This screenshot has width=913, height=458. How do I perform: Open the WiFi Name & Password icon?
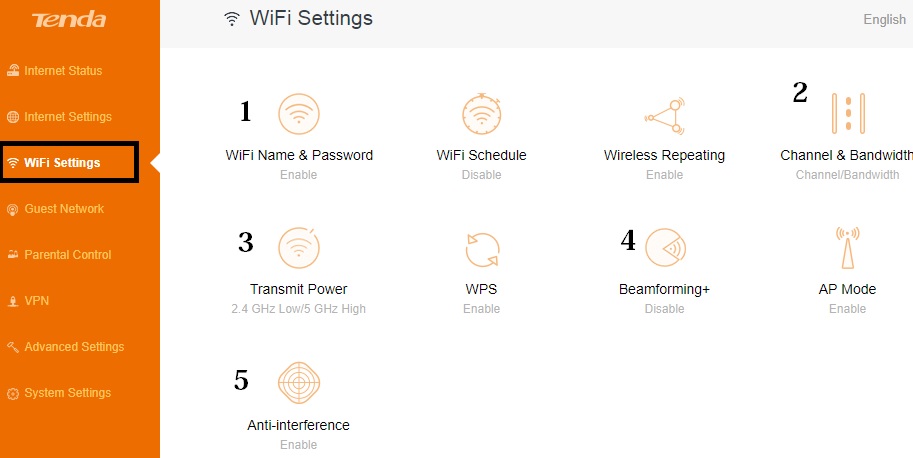298,114
